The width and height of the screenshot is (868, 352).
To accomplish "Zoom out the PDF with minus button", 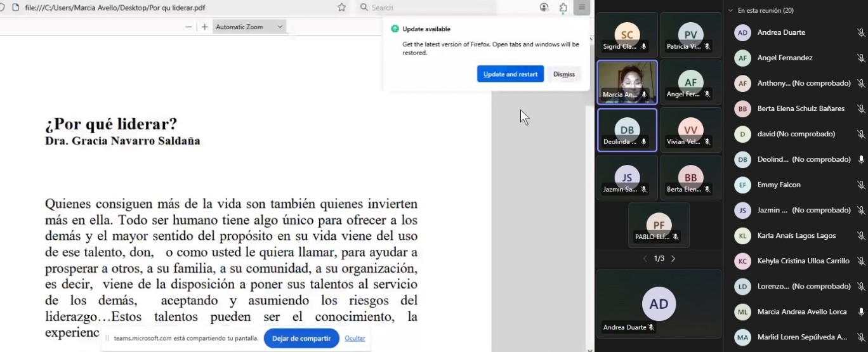I will [188, 27].
